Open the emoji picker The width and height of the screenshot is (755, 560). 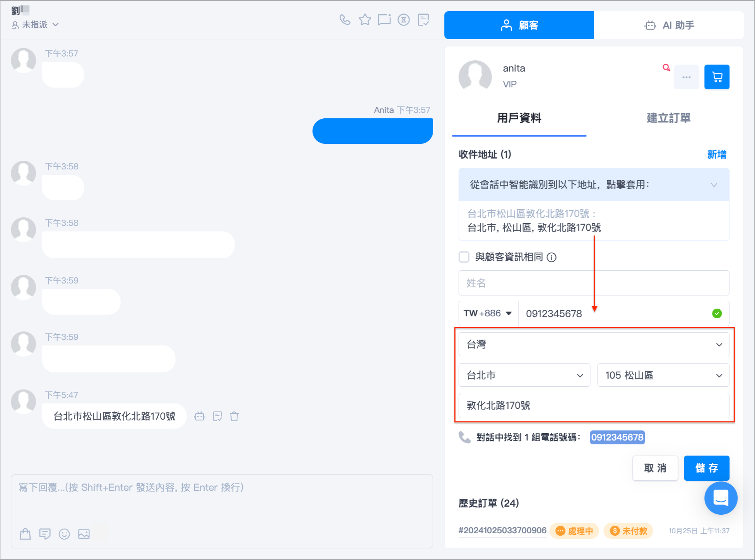tap(64, 534)
